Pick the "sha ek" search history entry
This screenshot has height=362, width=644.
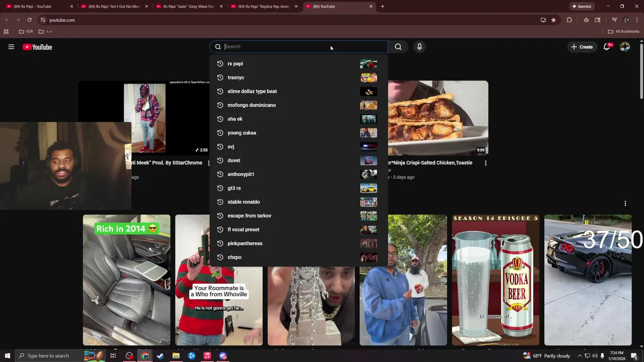299,119
